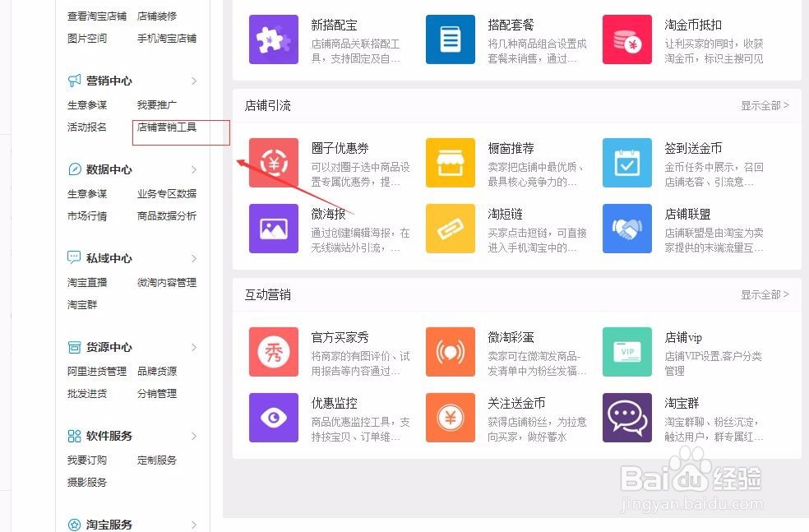
Task: Open the 微海报 picture icon
Action: (274, 229)
